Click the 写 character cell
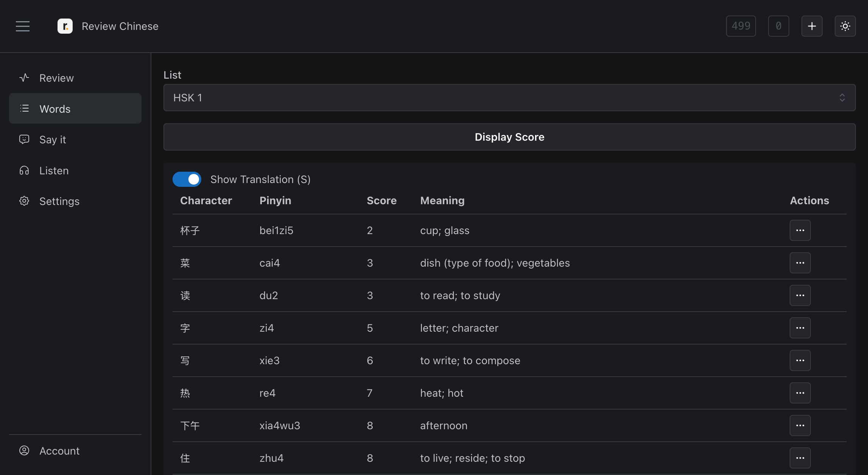868x475 pixels. click(x=185, y=360)
